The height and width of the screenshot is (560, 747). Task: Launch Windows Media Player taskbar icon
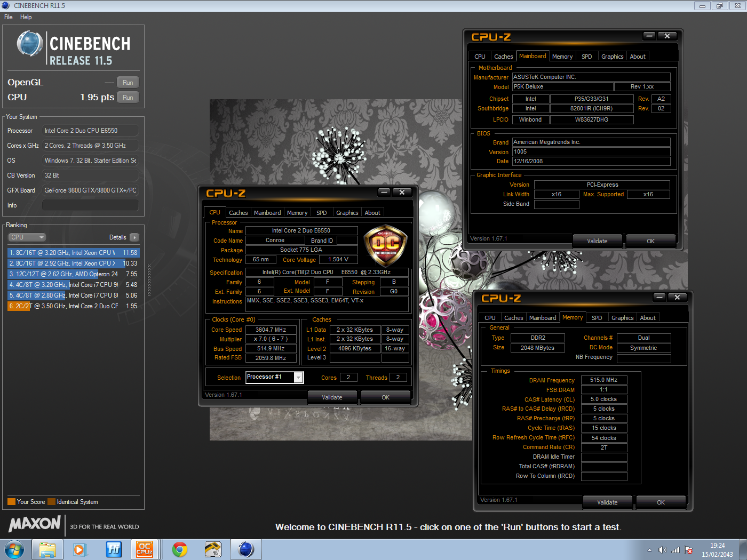[81, 549]
